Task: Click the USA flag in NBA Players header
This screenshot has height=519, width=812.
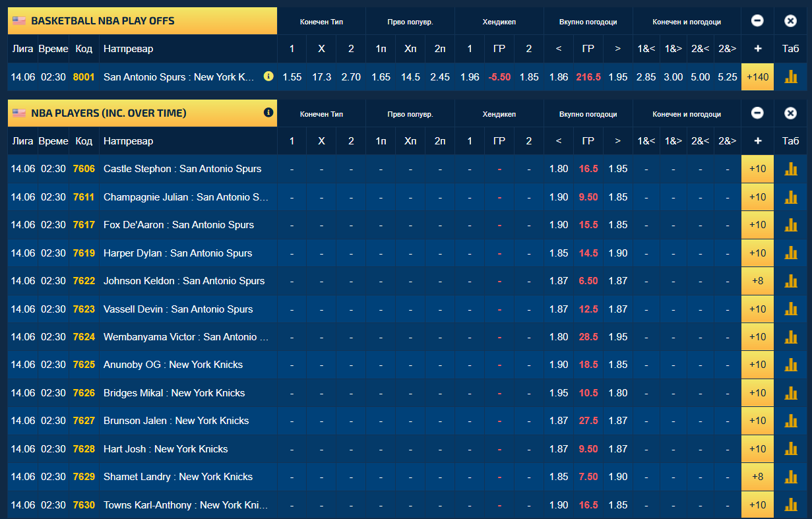Action: pyautogui.click(x=19, y=113)
